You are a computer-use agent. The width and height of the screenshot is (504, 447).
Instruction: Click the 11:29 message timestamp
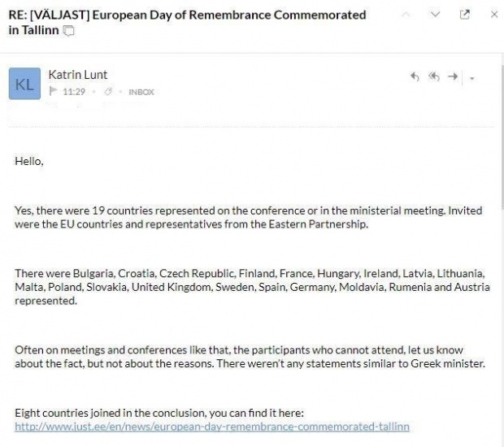[x=74, y=92]
